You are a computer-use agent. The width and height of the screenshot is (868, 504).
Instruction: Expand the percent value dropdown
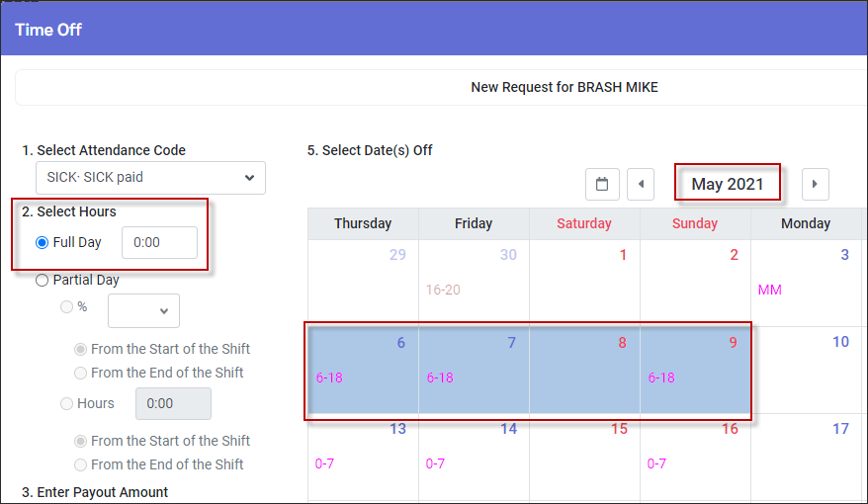coord(143,311)
